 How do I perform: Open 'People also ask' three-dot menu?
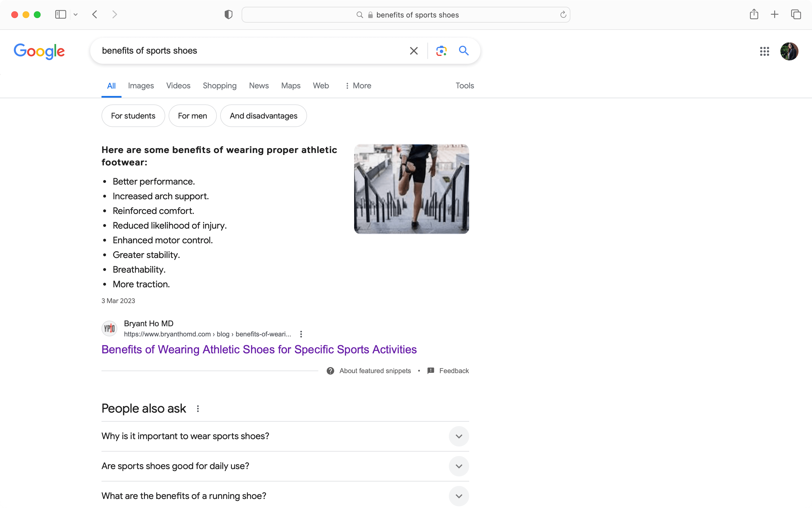click(x=198, y=409)
